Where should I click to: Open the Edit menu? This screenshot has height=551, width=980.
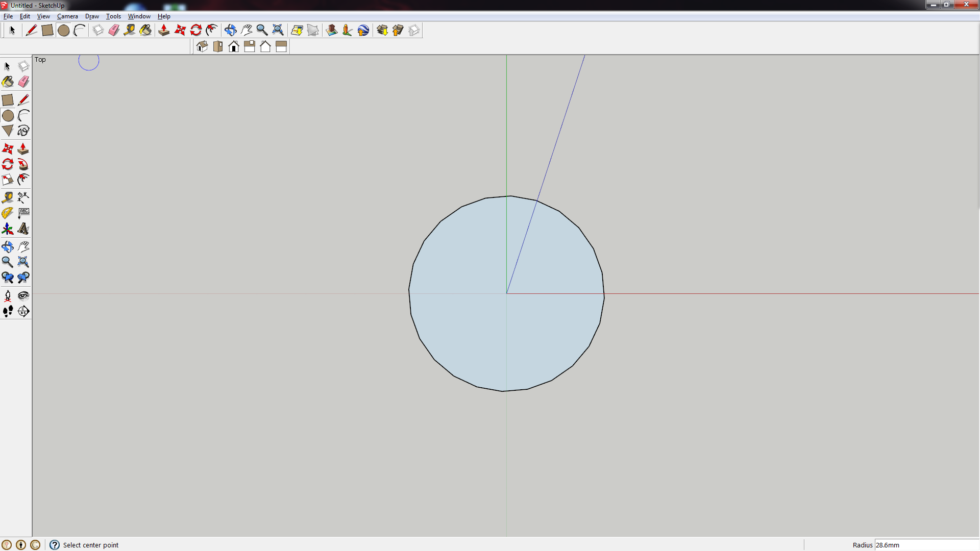(24, 16)
